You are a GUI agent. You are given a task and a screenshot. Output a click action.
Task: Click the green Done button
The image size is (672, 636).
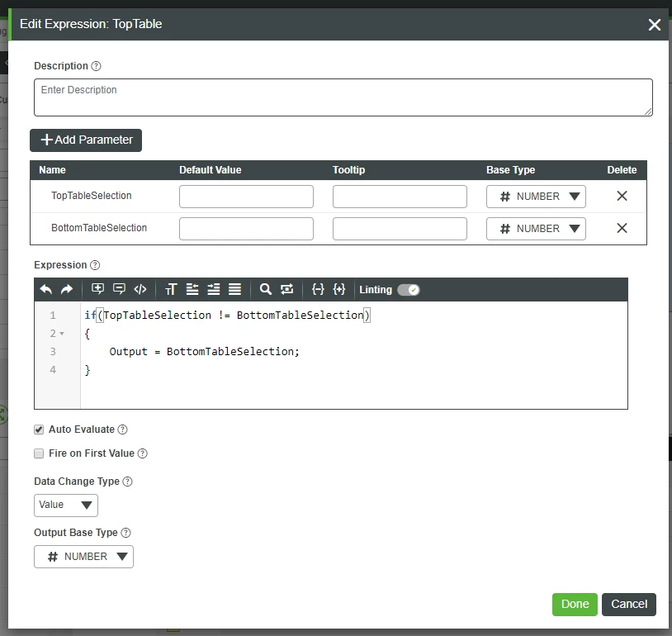(x=575, y=605)
